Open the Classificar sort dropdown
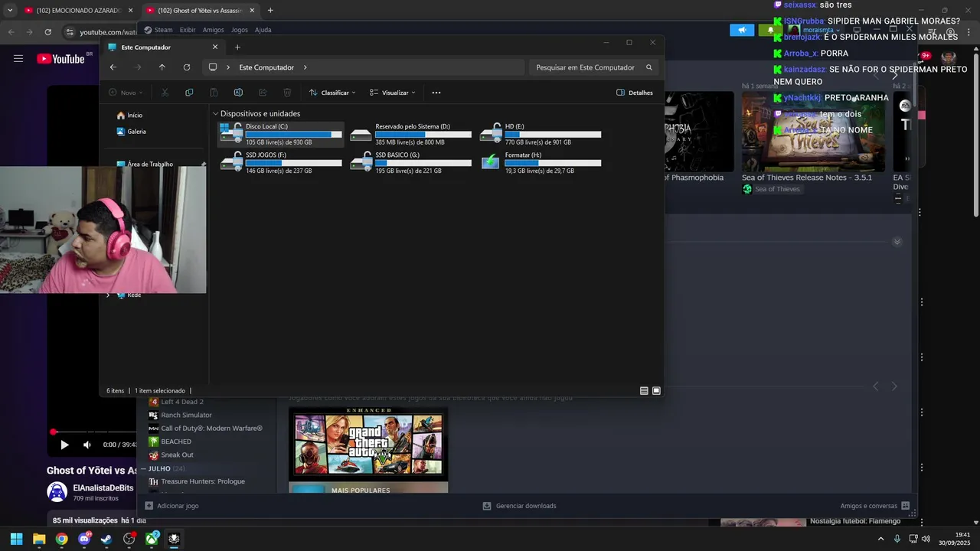 (x=332, y=93)
